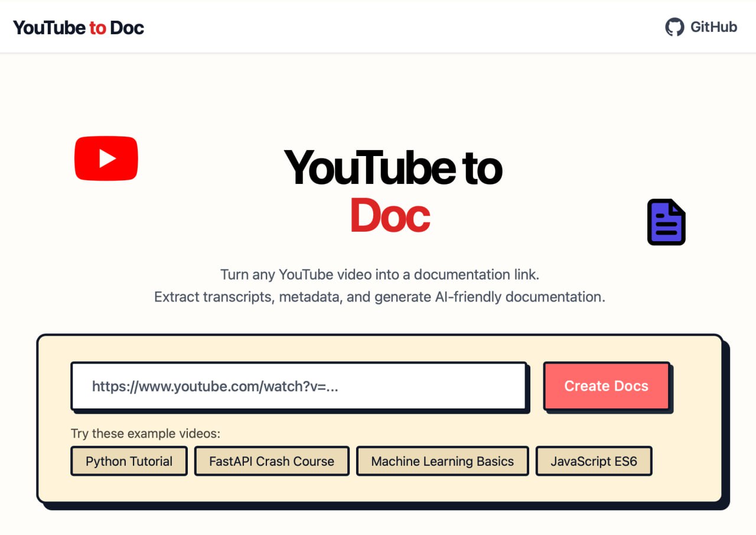The height and width of the screenshot is (535, 756).
Task: Click the word 'Doc' in header logo
Action: click(127, 28)
